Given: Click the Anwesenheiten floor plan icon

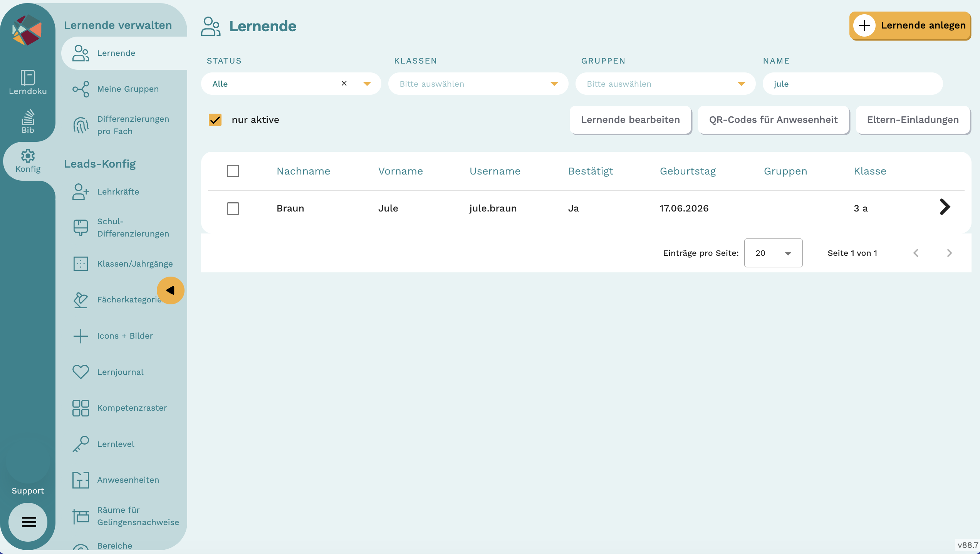Looking at the screenshot, I should [81, 480].
